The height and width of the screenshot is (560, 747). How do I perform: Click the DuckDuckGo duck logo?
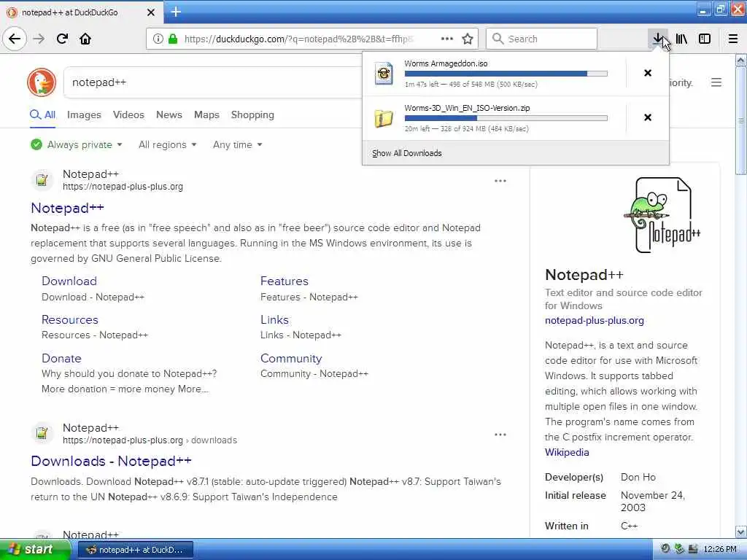coord(42,82)
